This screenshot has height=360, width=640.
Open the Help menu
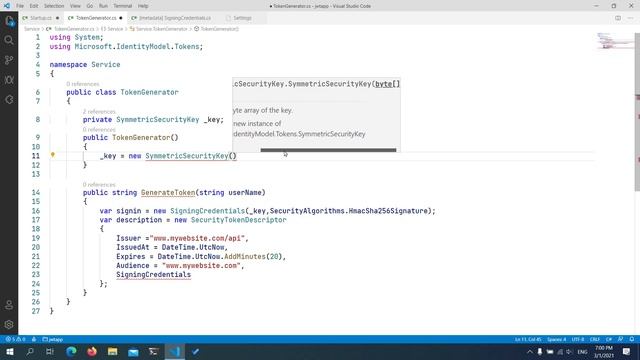(x=143, y=6)
